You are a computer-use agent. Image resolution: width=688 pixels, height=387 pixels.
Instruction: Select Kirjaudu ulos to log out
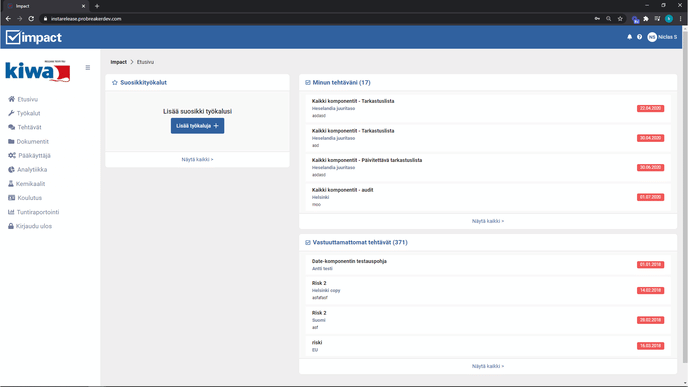tap(34, 226)
